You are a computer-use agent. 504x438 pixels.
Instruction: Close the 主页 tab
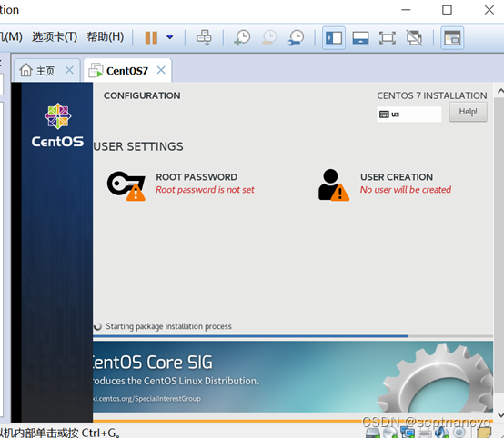coord(69,70)
